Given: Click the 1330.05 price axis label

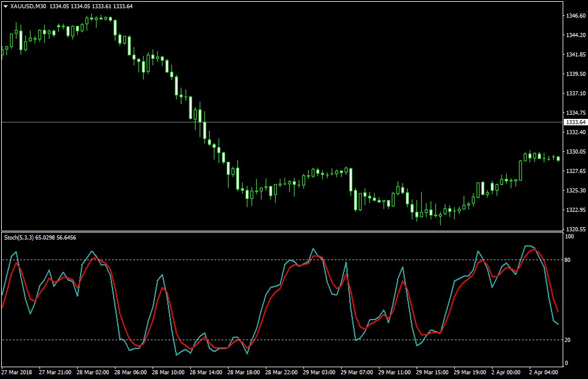Looking at the screenshot, I should (574, 152).
